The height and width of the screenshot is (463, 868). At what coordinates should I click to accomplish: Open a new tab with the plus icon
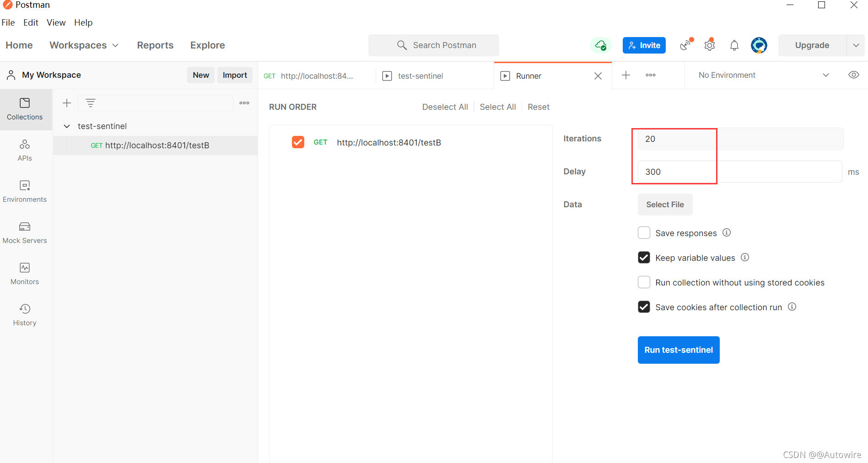626,75
